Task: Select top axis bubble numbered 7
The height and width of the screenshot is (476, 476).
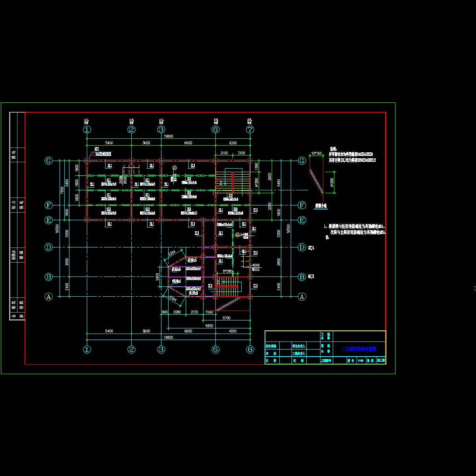Action: pyautogui.click(x=250, y=129)
